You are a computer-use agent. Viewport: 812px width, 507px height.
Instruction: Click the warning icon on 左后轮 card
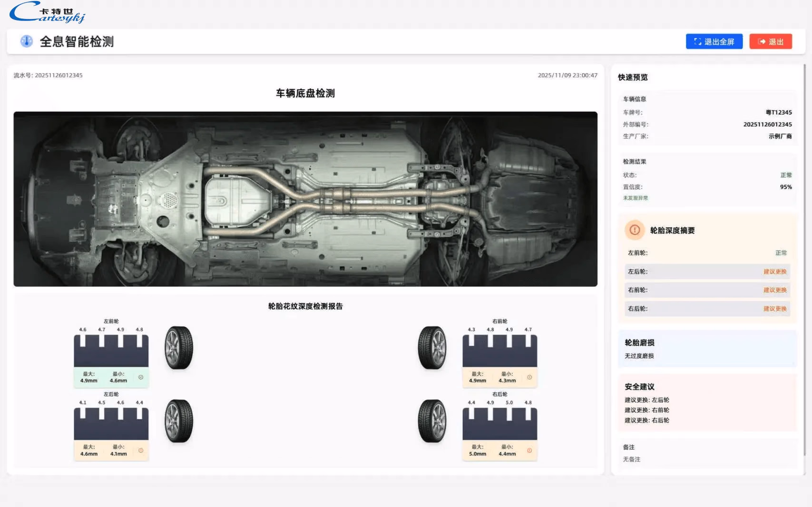click(141, 450)
